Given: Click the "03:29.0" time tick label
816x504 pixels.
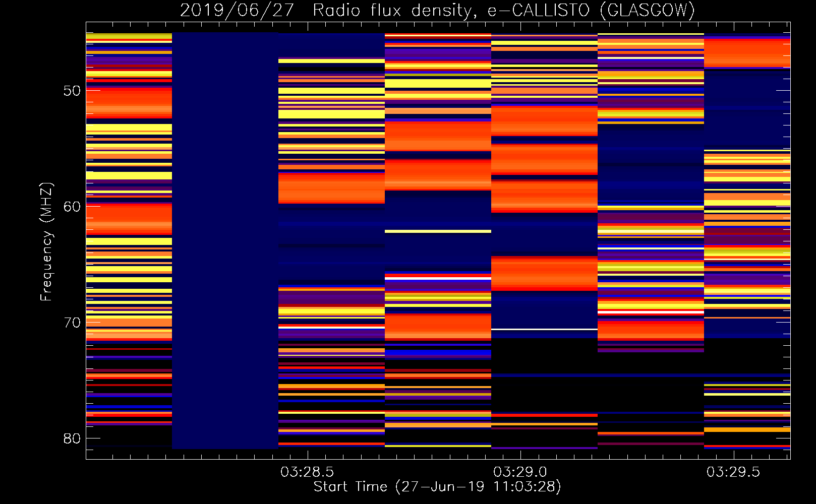Looking at the screenshot, I should pos(520,472).
